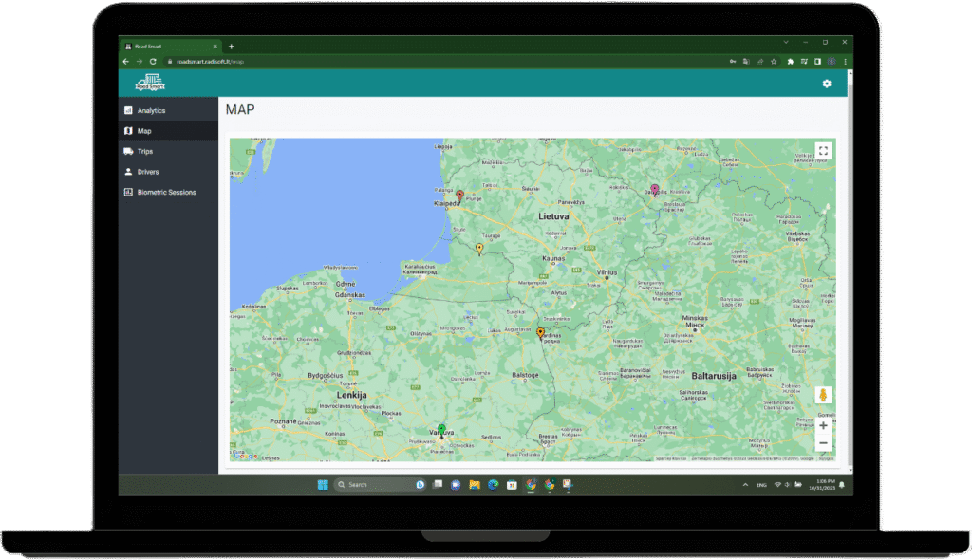Select the orange marker near Gardinas
972x560 pixels.
540,332
